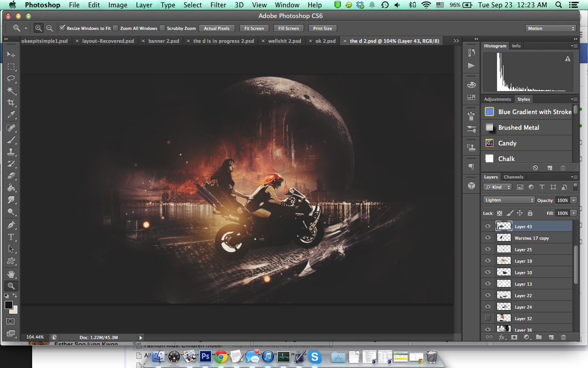588x368 pixels.
Task: Hide Layer 43 visibility eye
Action: [488, 226]
